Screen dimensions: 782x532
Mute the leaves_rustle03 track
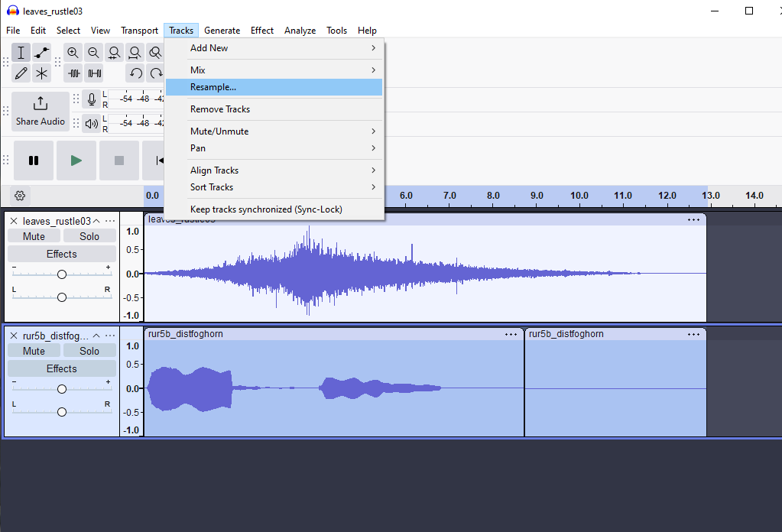(x=34, y=236)
